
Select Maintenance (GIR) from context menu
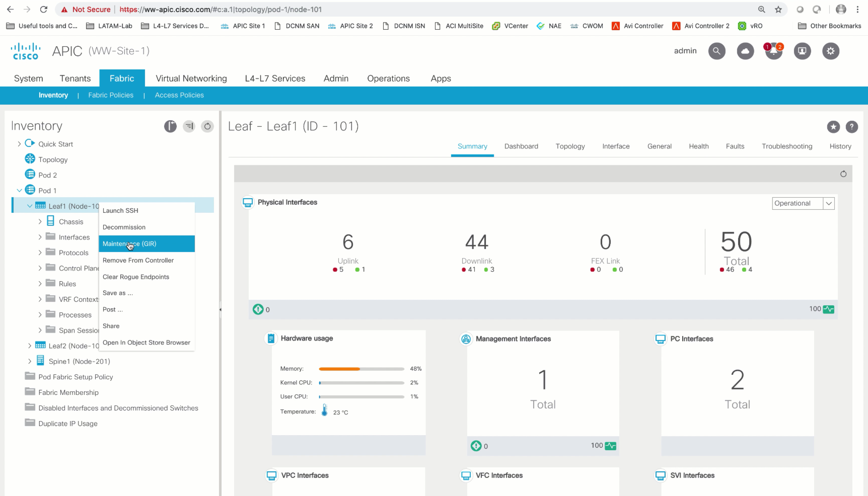click(128, 244)
